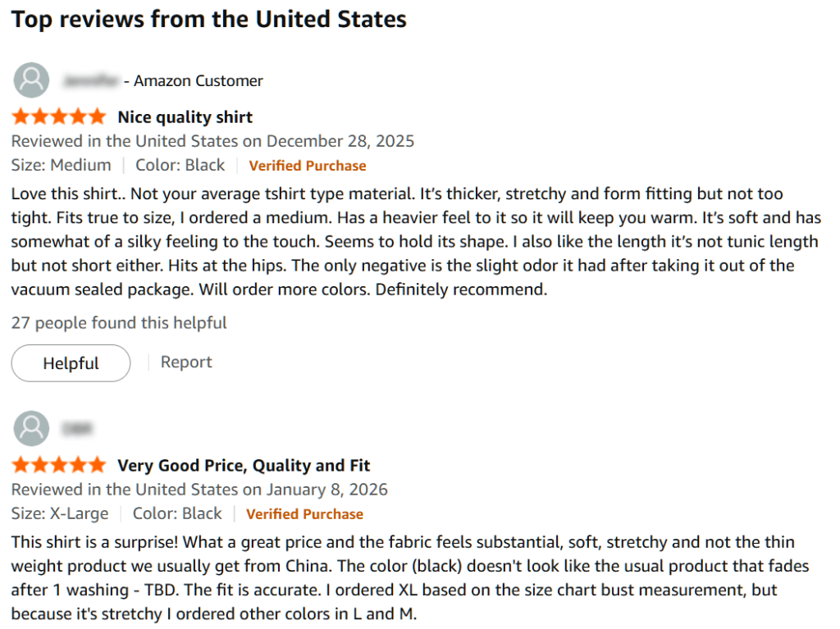Screen dimensions: 840x629
Task: Click 'Color: Black' on the first review
Action: (180, 165)
